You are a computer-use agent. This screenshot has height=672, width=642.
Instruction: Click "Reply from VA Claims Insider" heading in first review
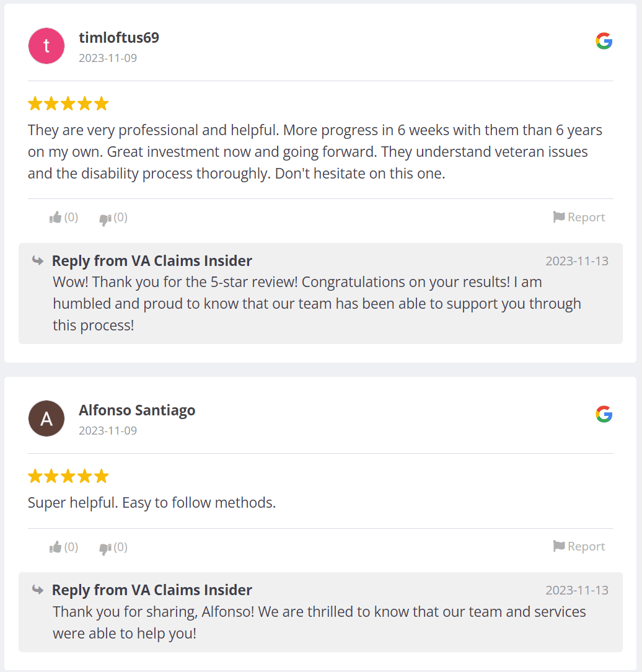pos(152,261)
